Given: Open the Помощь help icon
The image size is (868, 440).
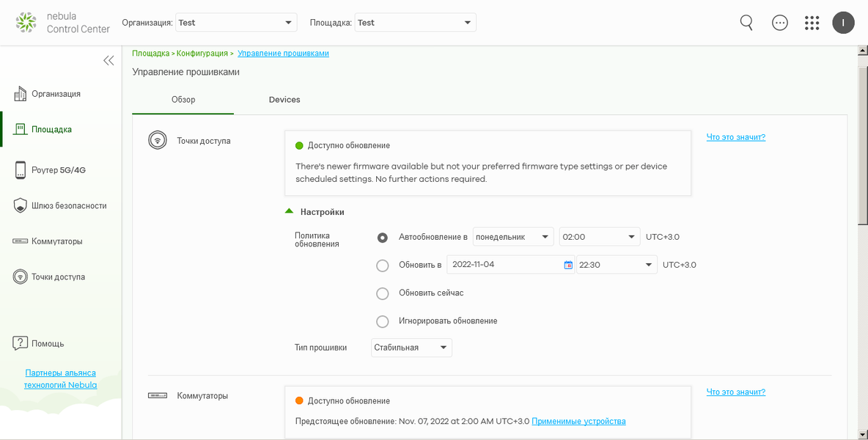Looking at the screenshot, I should click(x=21, y=343).
